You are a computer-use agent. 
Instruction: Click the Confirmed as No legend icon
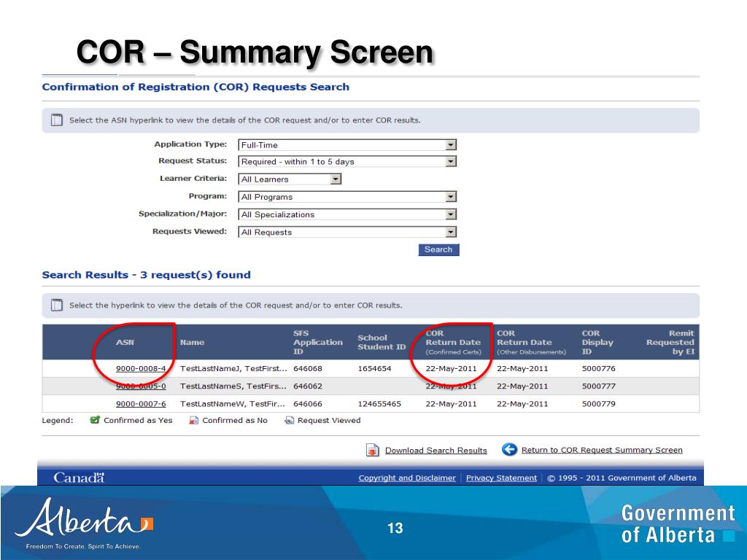(193, 421)
